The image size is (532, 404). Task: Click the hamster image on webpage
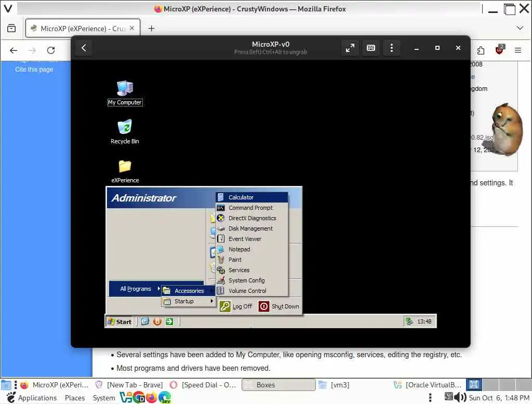(x=507, y=129)
